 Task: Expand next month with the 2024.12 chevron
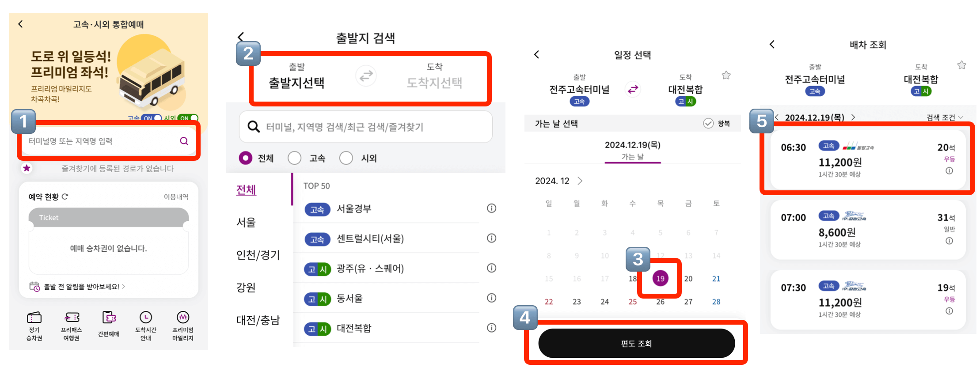[x=579, y=181]
